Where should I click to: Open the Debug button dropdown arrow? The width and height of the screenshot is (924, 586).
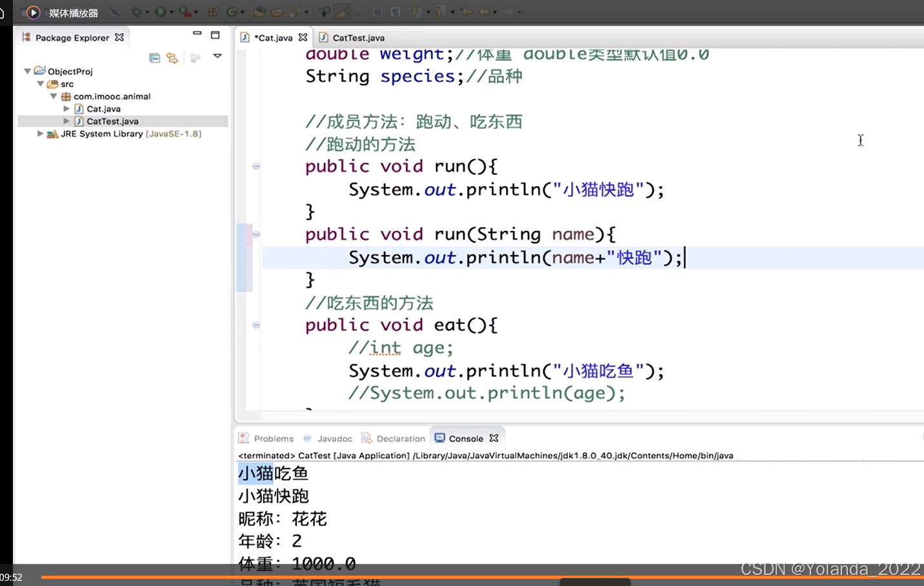(x=147, y=12)
